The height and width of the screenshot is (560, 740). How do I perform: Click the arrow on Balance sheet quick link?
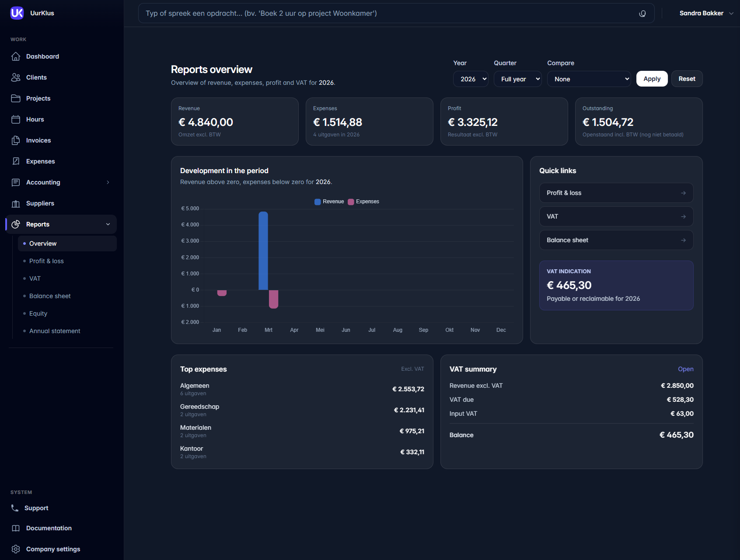coord(683,240)
